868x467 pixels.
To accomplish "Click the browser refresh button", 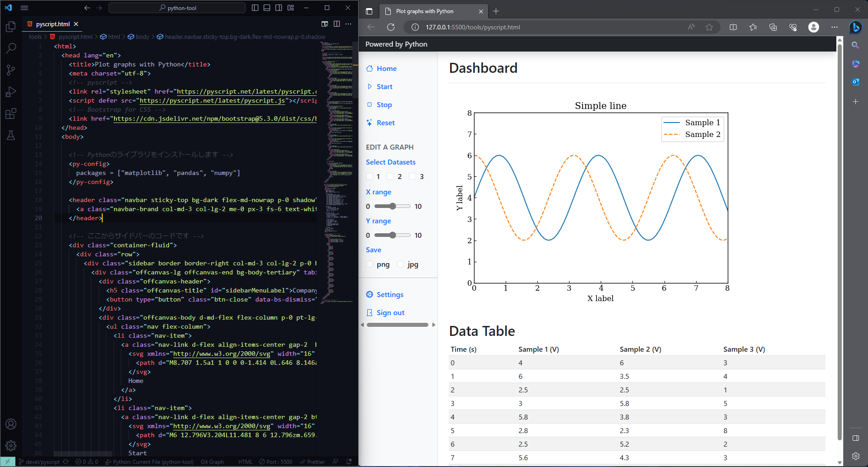I will click(391, 27).
